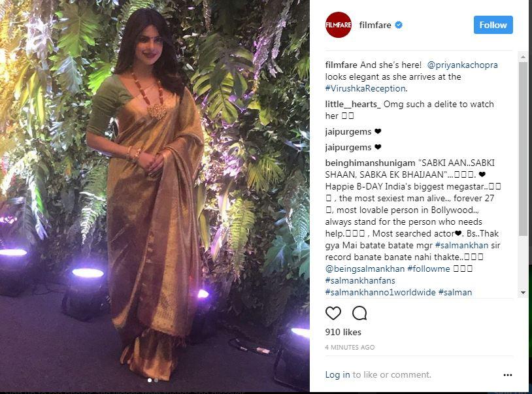This screenshot has width=532, height=394.
Task: Click the comments scrollbar up arrow
Action: (523, 57)
